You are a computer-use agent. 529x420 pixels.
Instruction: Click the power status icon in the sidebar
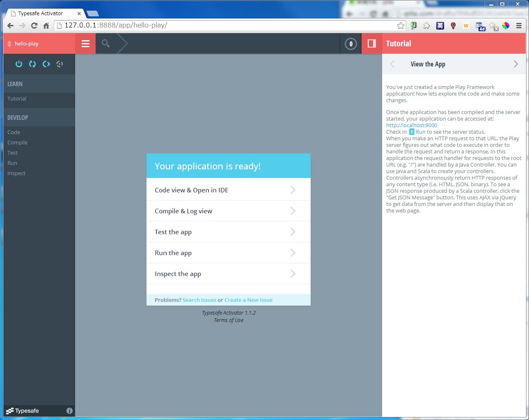click(x=19, y=64)
